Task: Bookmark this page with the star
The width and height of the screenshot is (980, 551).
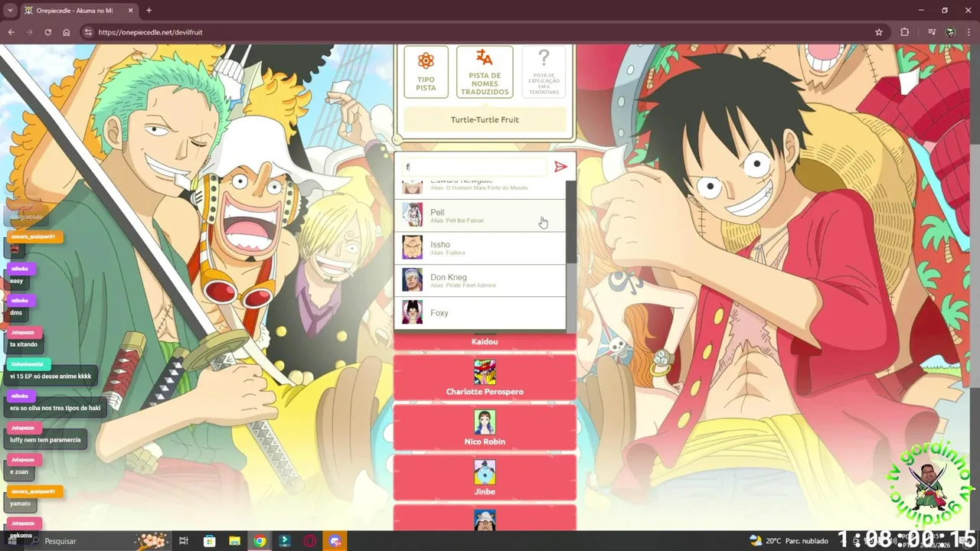Action: tap(879, 32)
